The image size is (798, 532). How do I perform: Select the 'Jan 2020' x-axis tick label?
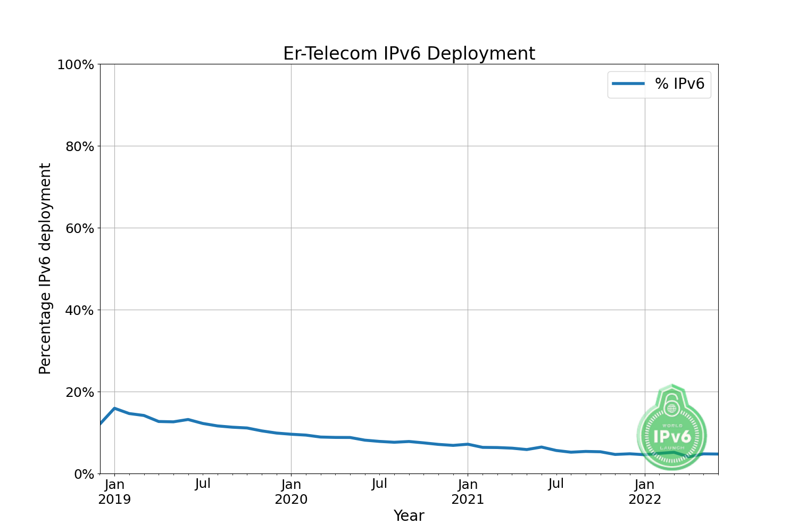pos(291,492)
